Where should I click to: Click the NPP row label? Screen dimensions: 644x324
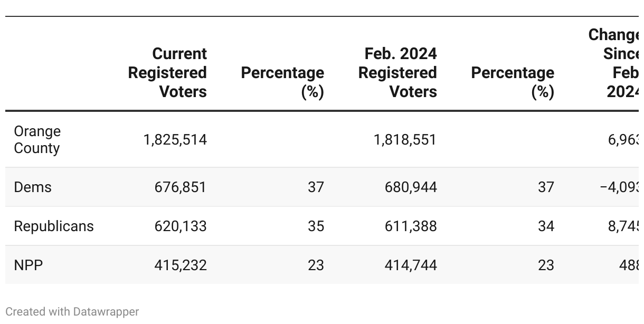coord(29,265)
